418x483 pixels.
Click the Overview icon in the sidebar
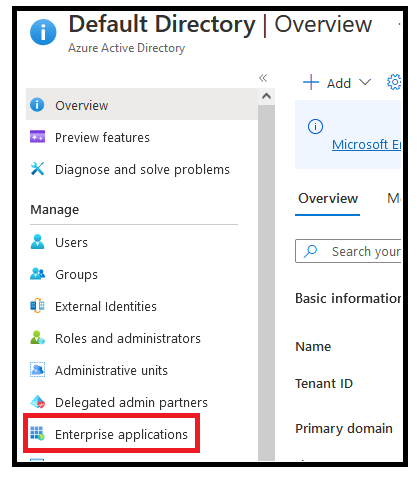tap(37, 105)
